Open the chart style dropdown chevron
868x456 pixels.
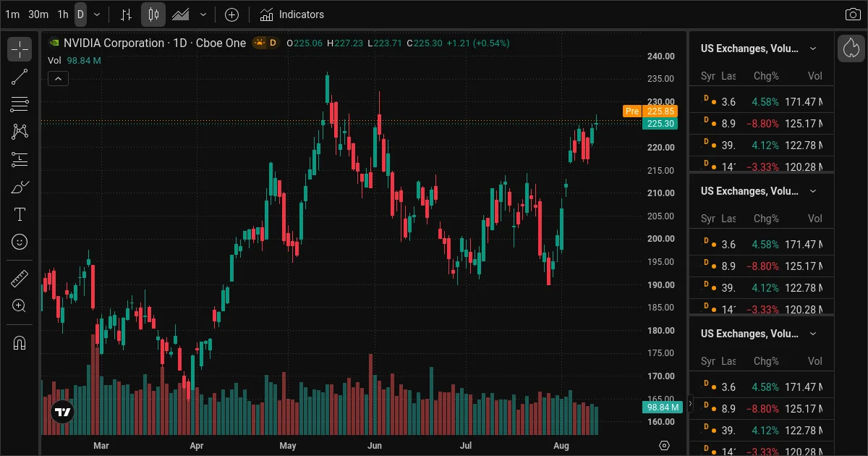203,14
